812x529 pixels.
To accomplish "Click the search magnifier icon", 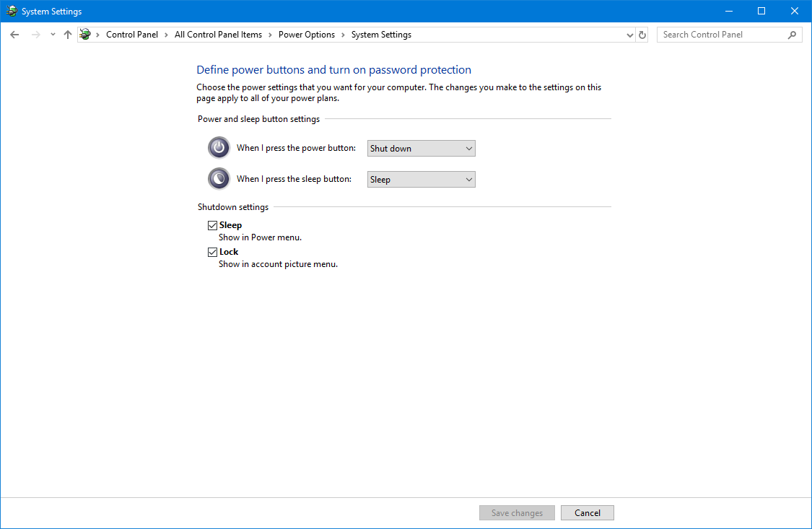I will click(x=792, y=35).
